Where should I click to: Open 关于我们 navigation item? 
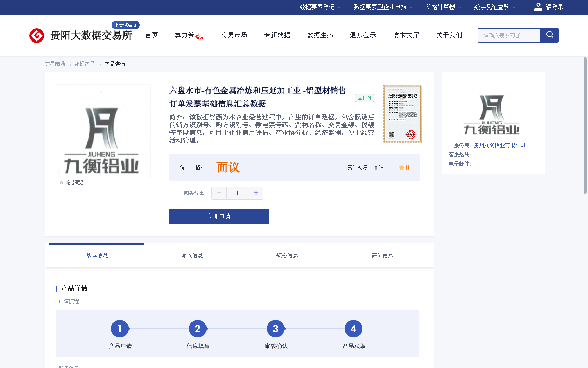[449, 35]
